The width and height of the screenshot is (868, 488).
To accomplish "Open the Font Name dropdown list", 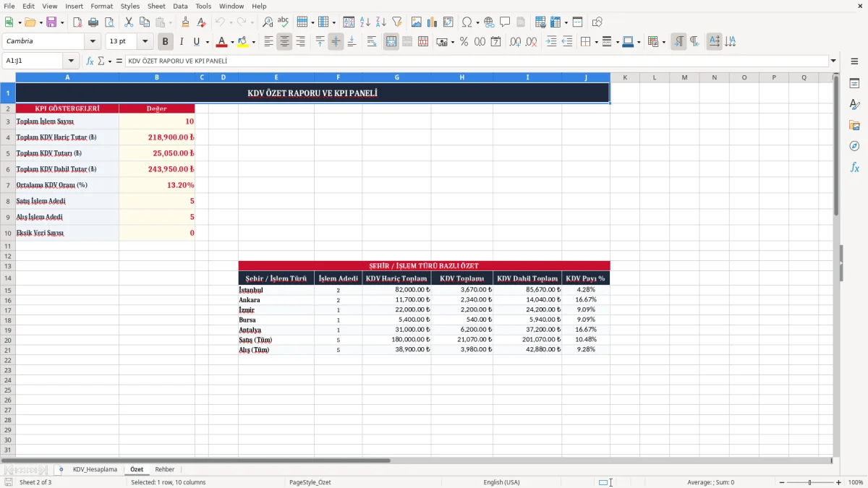I will (x=92, y=42).
